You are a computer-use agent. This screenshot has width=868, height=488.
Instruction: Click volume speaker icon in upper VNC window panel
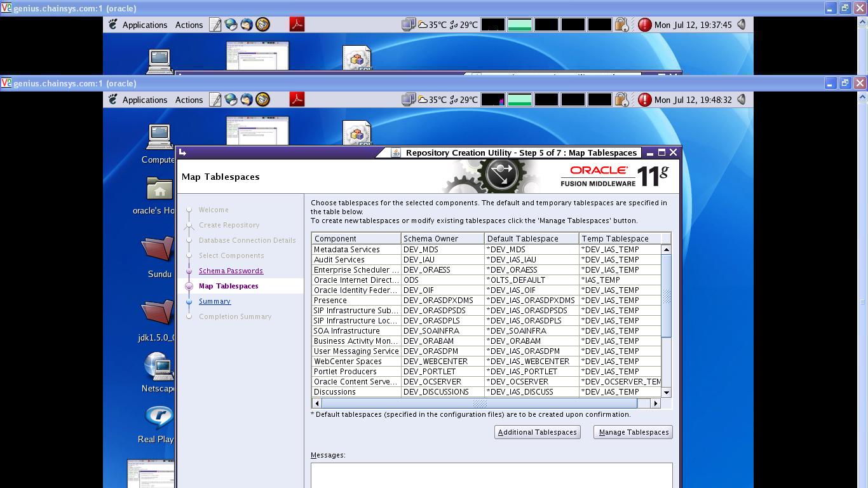coord(742,25)
